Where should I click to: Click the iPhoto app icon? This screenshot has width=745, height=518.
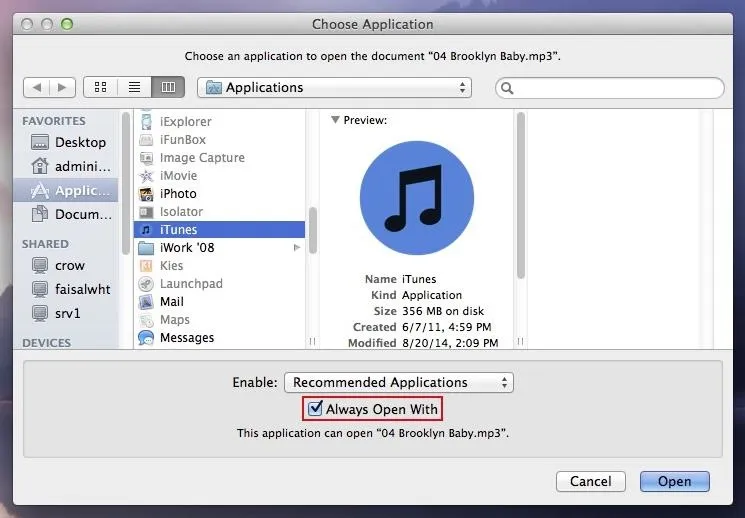click(x=146, y=194)
